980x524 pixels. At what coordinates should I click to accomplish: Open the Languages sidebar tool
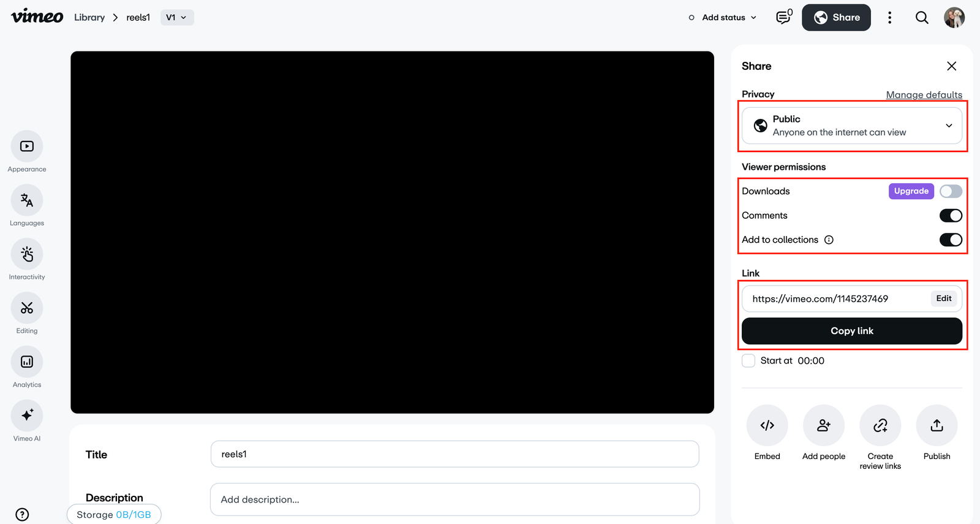point(27,200)
